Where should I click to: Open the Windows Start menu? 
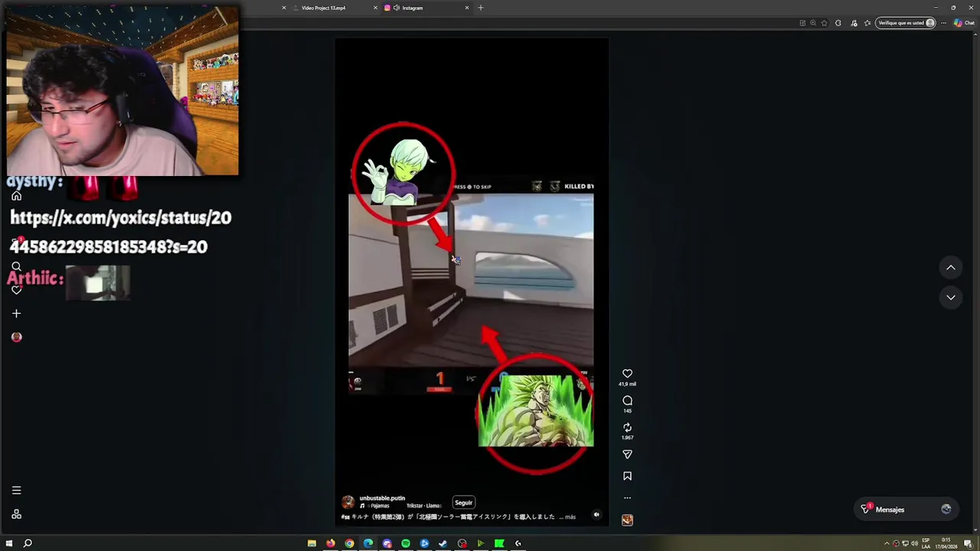[9, 543]
